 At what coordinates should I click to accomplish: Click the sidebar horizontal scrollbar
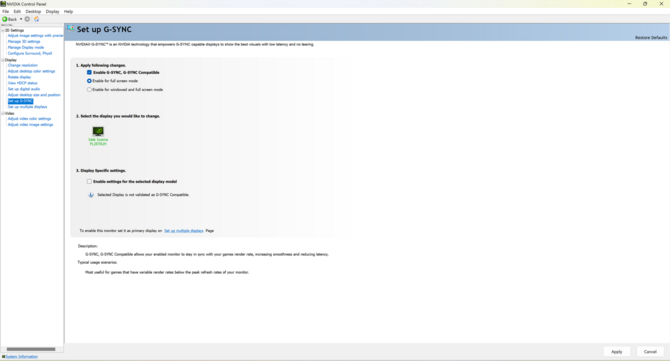click(31, 349)
